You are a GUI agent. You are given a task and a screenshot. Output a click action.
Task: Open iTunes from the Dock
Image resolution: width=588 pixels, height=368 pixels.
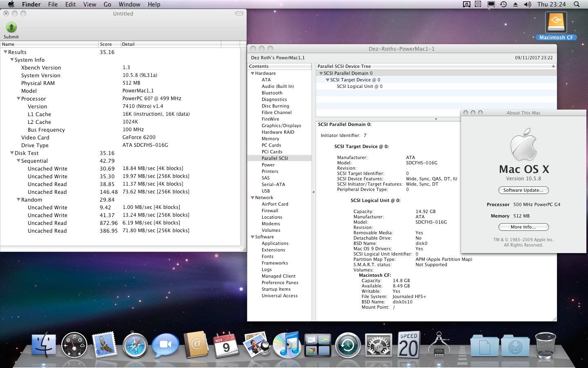(287, 345)
